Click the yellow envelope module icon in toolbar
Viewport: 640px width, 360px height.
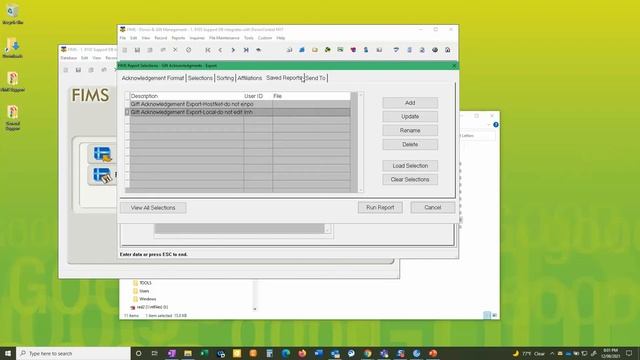point(315,50)
